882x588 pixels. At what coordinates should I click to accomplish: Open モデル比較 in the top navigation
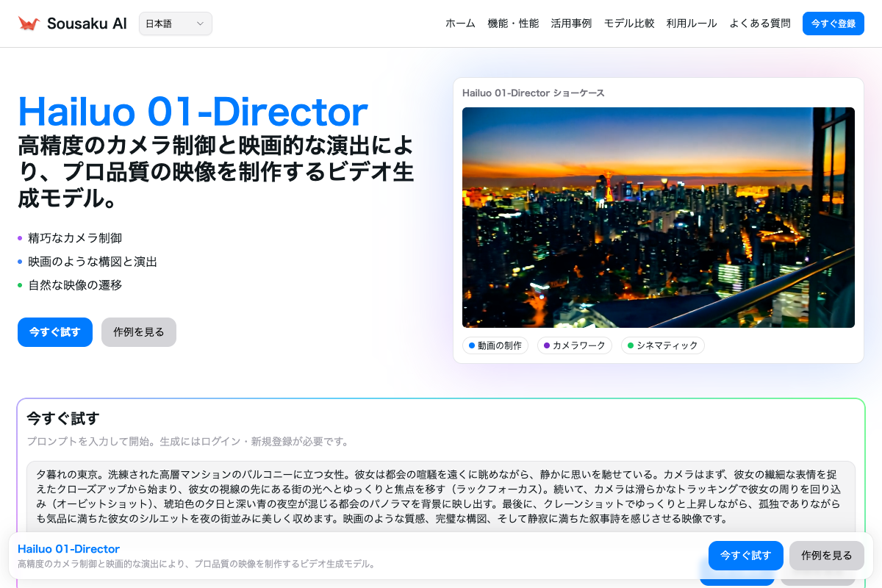point(629,24)
